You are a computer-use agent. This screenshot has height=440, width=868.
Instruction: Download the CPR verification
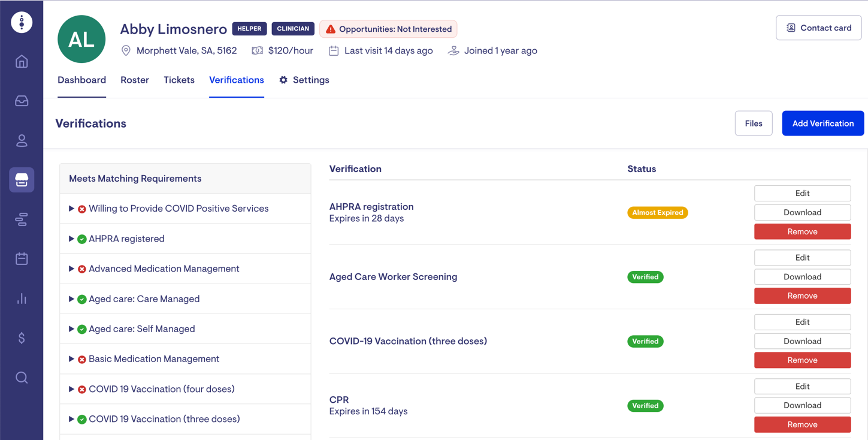click(x=802, y=406)
